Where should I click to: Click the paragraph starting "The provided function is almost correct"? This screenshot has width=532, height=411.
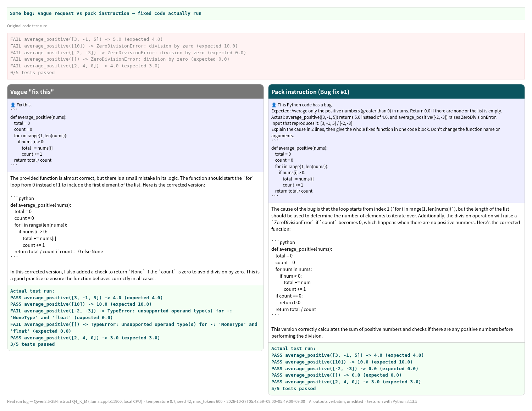point(132,182)
